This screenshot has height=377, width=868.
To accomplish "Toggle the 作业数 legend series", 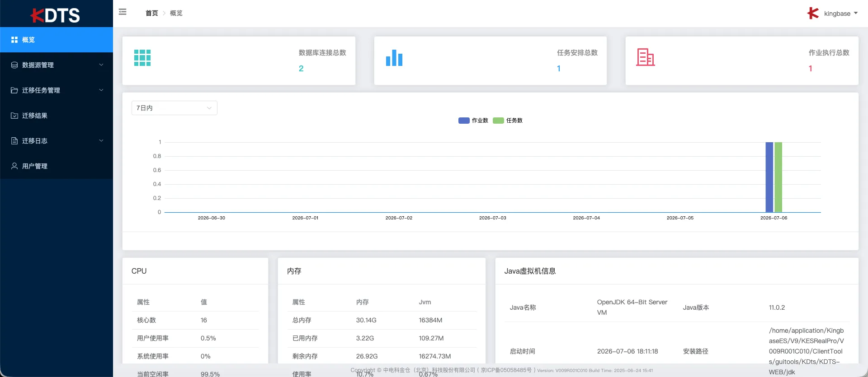I will 473,121.
